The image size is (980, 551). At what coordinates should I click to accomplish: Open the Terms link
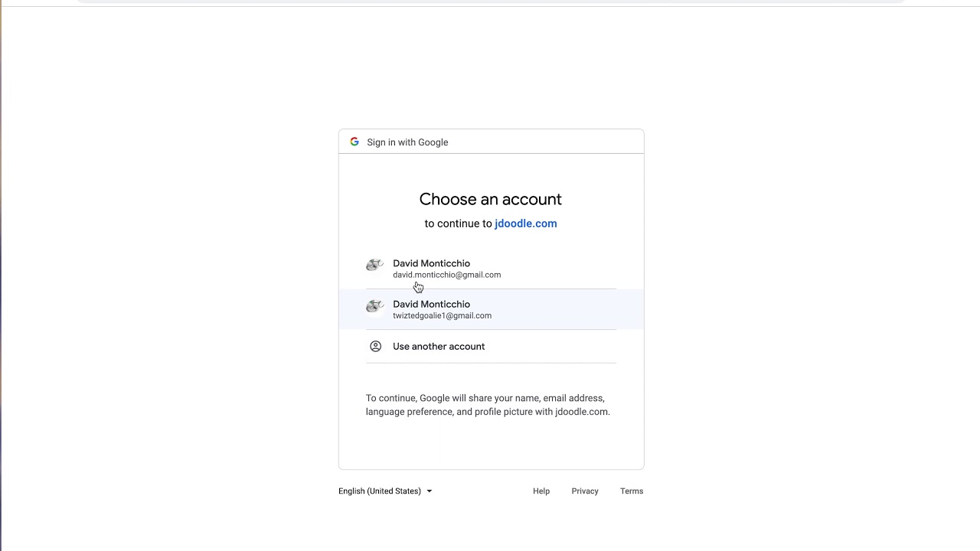pos(632,491)
